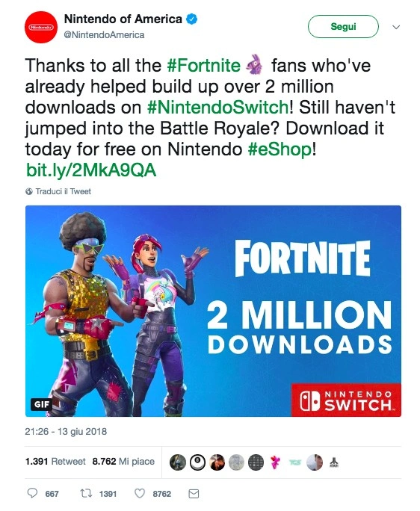Viewport: 420px width, 511px height.
Task: Open the @NintendoAmerica handle
Action: 105,35
